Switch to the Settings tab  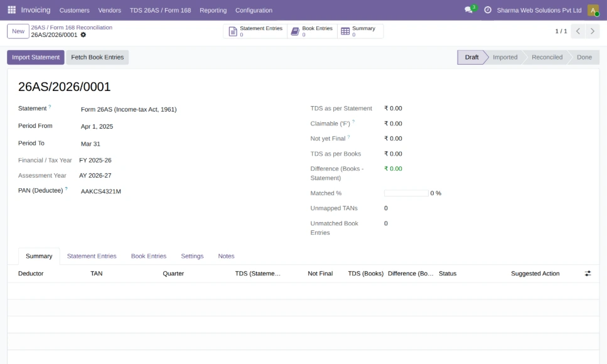click(x=192, y=256)
